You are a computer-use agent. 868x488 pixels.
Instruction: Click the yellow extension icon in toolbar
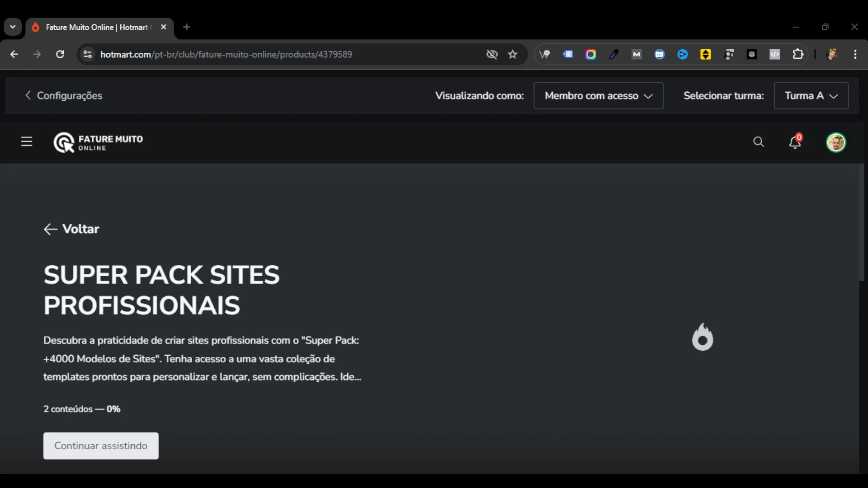[x=706, y=54]
